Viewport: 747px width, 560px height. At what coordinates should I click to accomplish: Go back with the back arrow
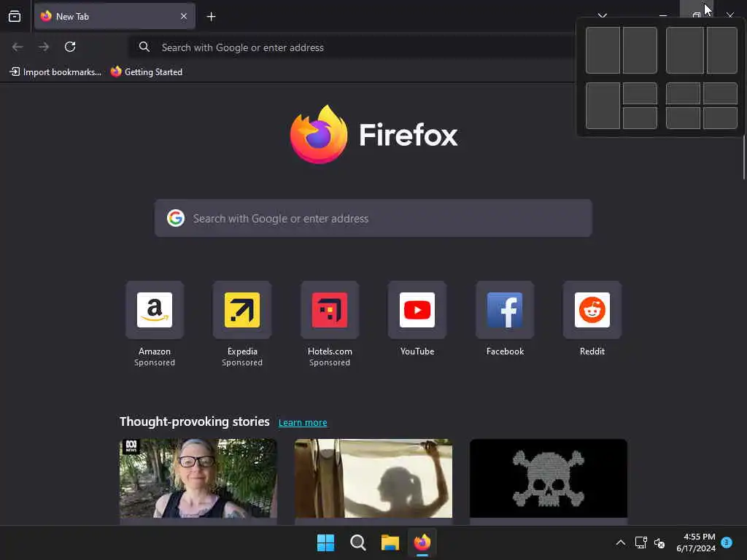coord(18,47)
